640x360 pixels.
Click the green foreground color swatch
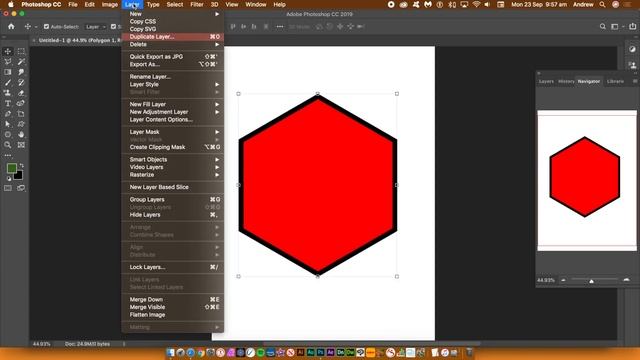tap(11, 168)
